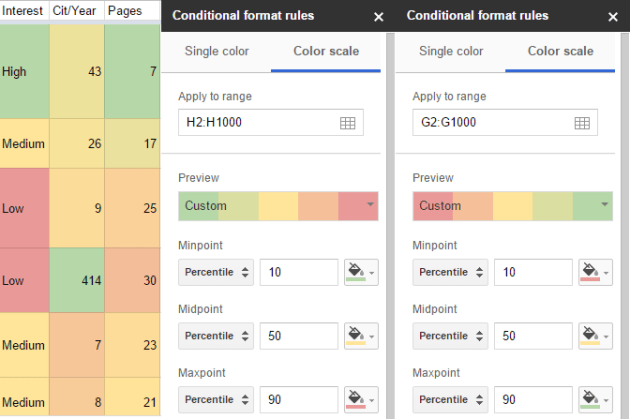Open Maxpoint fill color picker in G2:G1000 panel

pyautogui.click(x=595, y=400)
